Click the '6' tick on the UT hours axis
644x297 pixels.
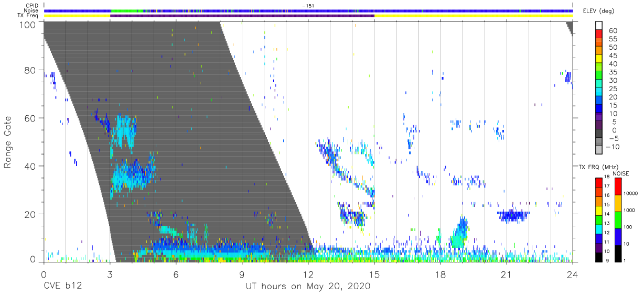coord(176,275)
